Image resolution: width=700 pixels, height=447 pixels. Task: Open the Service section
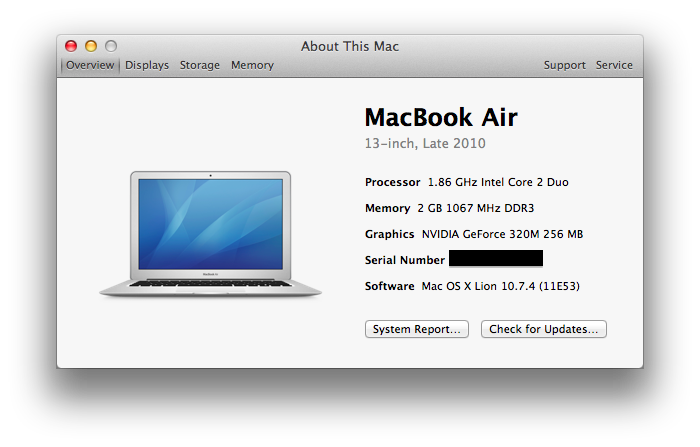coord(614,65)
